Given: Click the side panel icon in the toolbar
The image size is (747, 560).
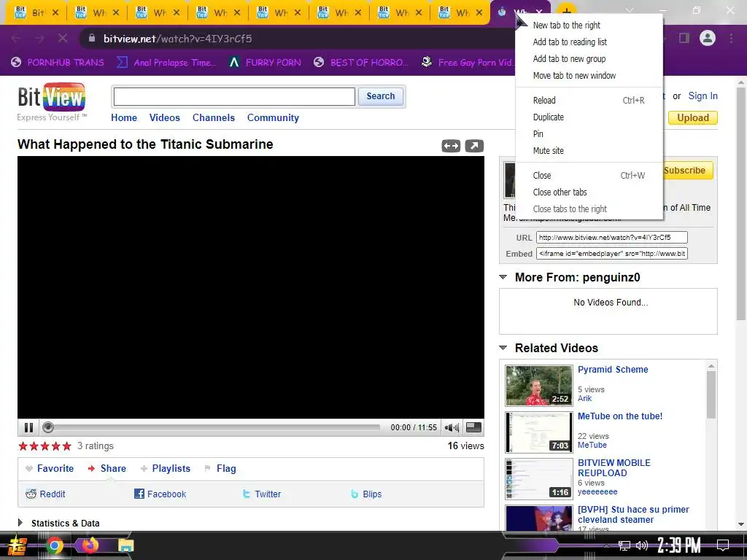Looking at the screenshot, I should click(684, 38).
